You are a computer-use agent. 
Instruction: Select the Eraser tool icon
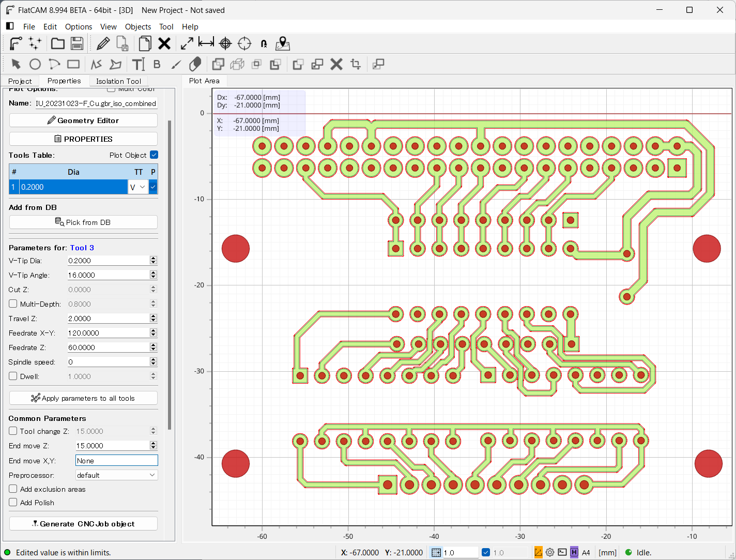(x=195, y=64)
